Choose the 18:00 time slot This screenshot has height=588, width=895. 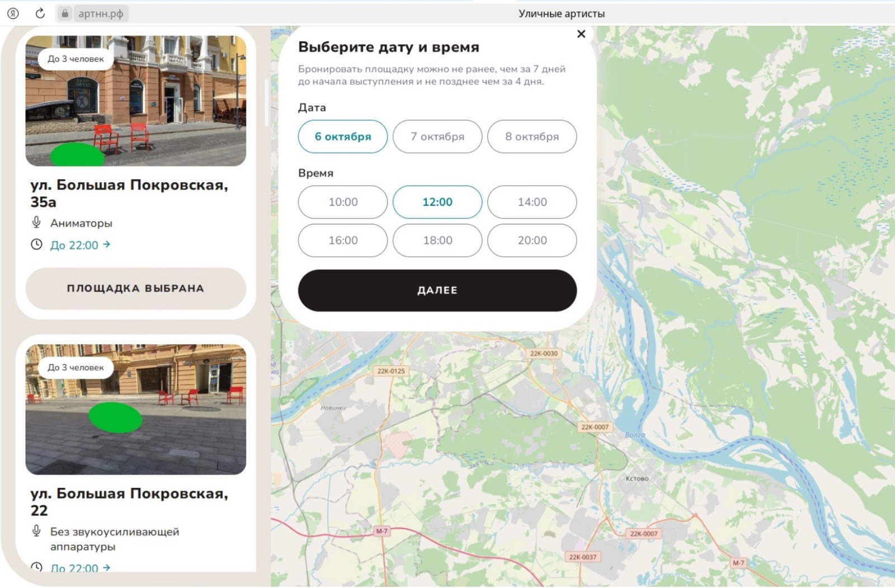[437, 241]
